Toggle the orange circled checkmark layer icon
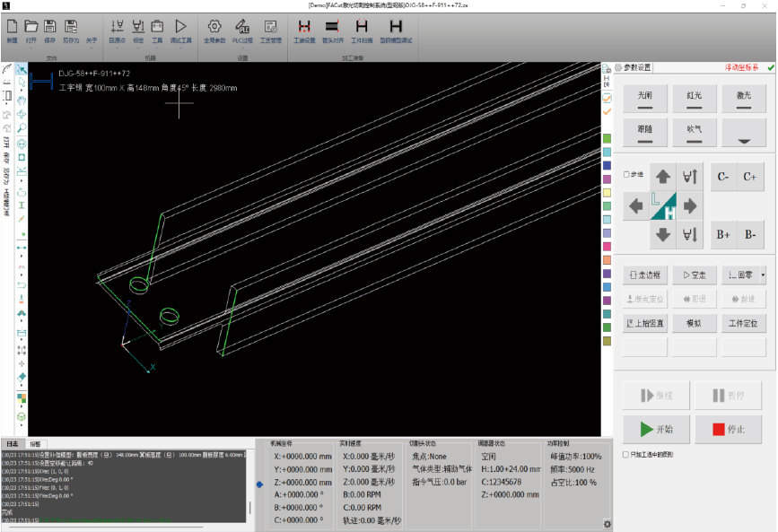The image size is (778, 532). pos(607,99)
